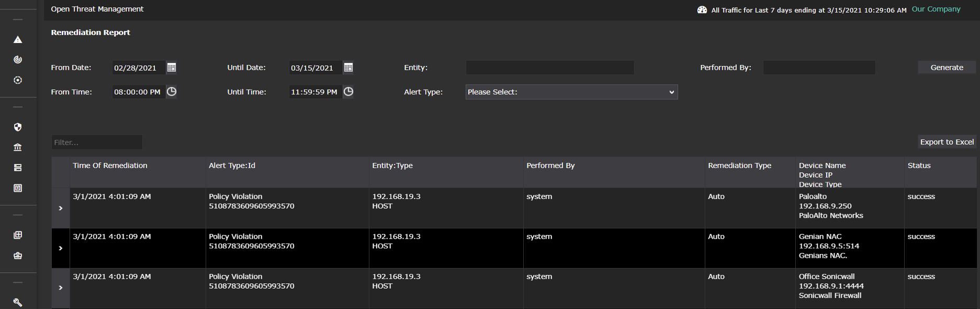Click the stacked add-box sidebar icon
Screen dimensions: 980x309
(x=18, y=235)
